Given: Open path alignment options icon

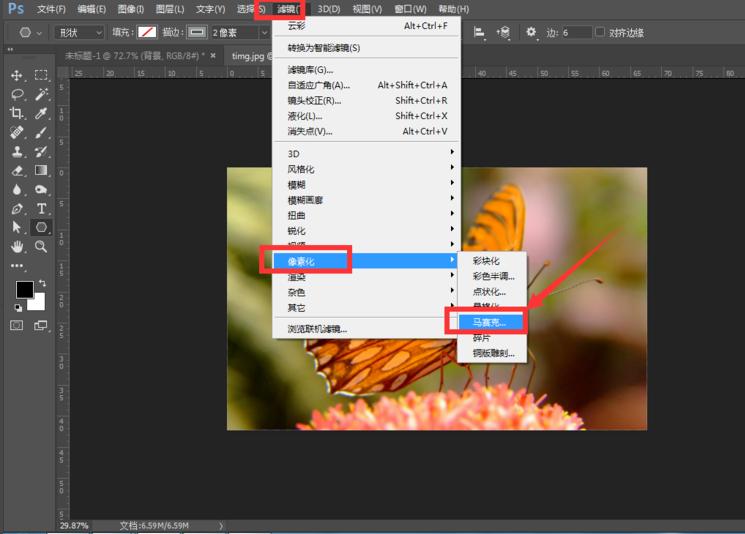Looking at the screenshot, I should (x=479, y=32).
